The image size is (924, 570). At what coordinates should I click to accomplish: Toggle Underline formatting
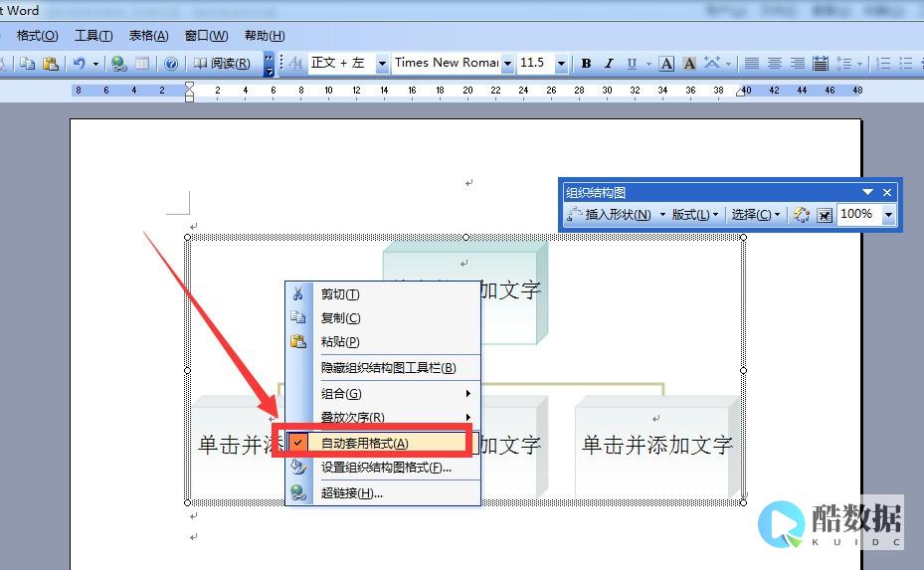632,63
